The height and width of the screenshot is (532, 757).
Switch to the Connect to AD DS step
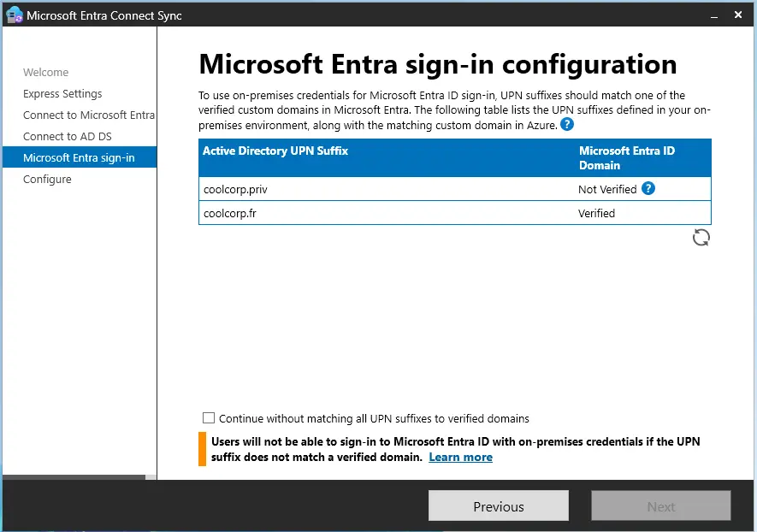click(x=68, y=137)
